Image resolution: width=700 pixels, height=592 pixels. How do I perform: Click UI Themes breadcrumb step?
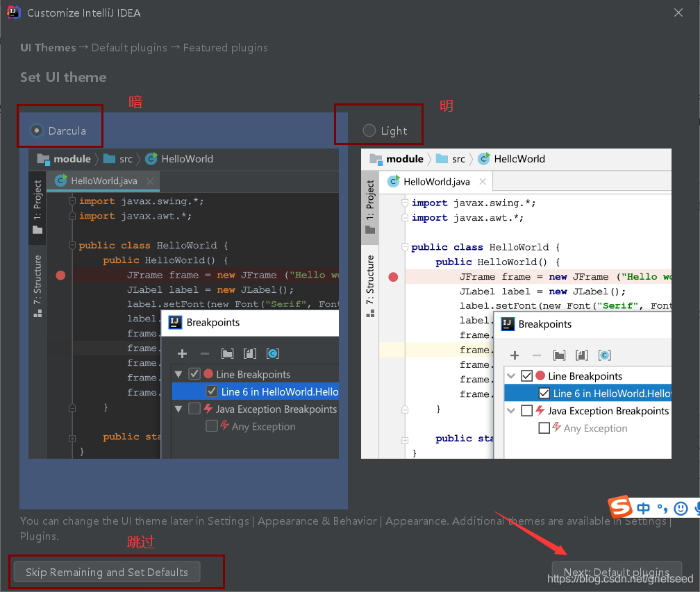pos(48,48)
